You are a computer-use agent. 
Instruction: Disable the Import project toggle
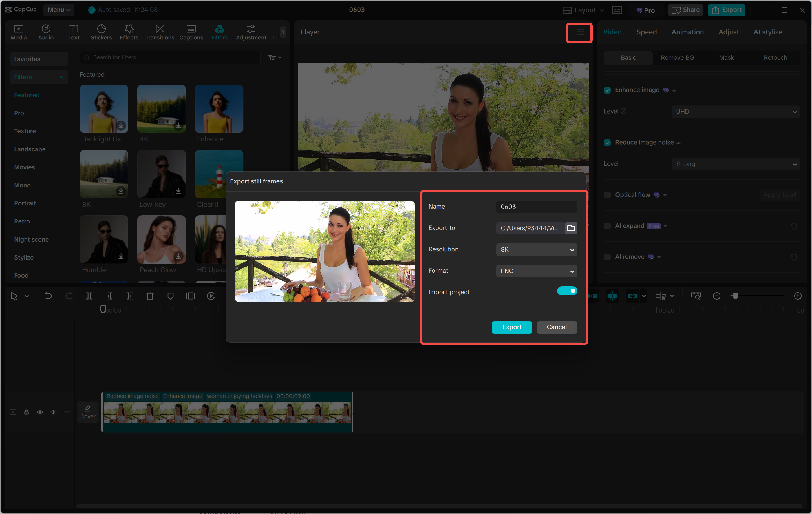pyautogui.click(x=567, y=291)
